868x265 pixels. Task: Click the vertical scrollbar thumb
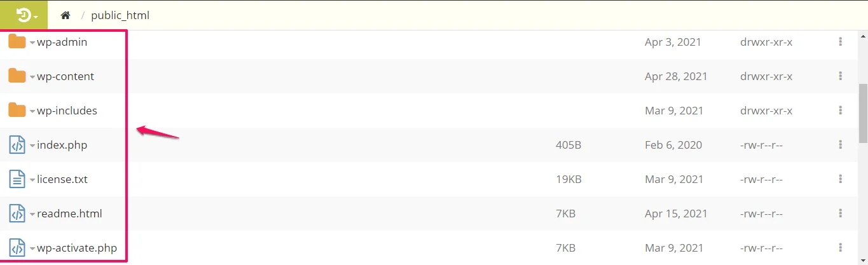863,113
